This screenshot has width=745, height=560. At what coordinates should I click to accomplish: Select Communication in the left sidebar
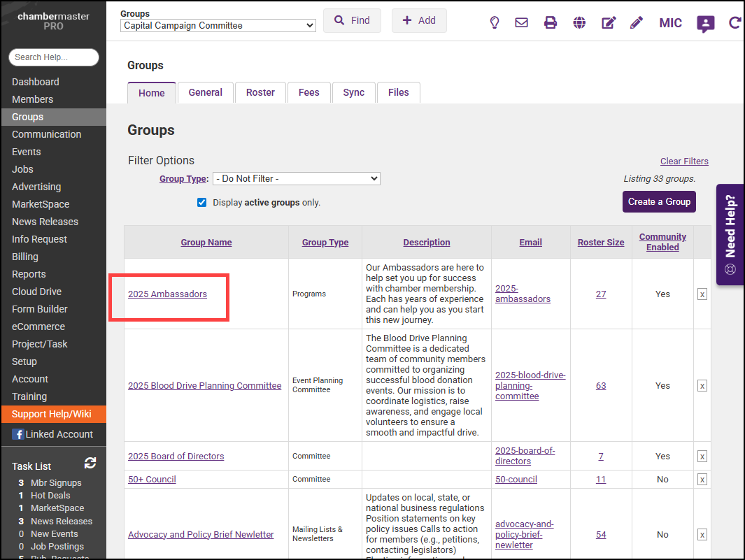pos(47,134)
